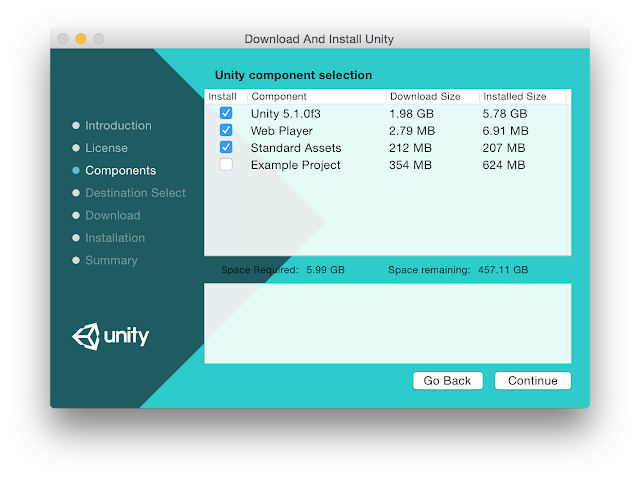The width and height of the screenshot is (640, 480).
Task: Sort by the Component column header
Action: click(279, 96)
